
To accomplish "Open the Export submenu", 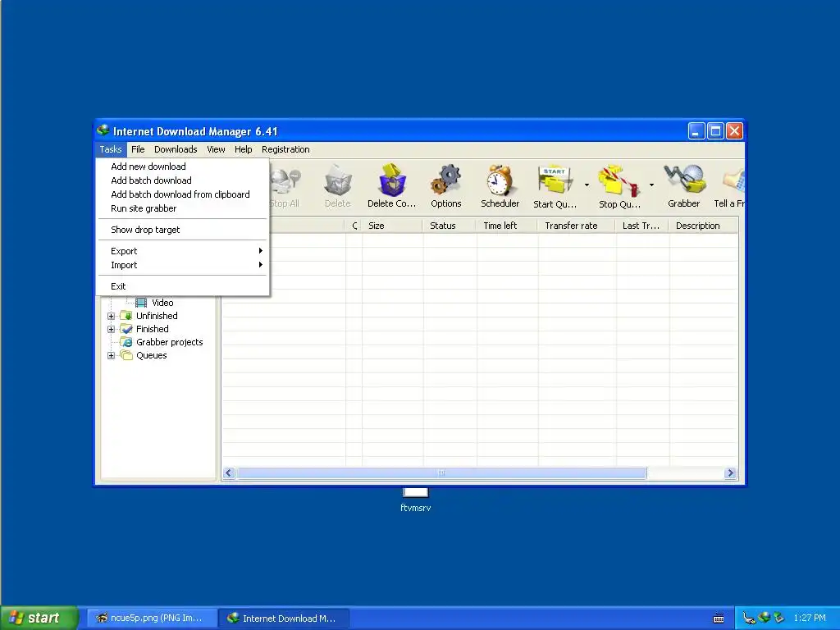I will point(182,251).
